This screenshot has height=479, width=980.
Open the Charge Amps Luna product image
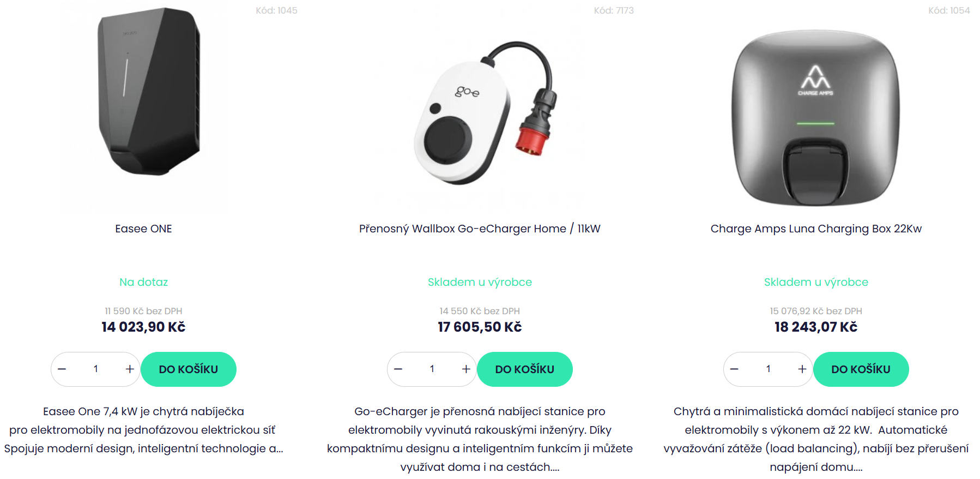coord(815,117)
